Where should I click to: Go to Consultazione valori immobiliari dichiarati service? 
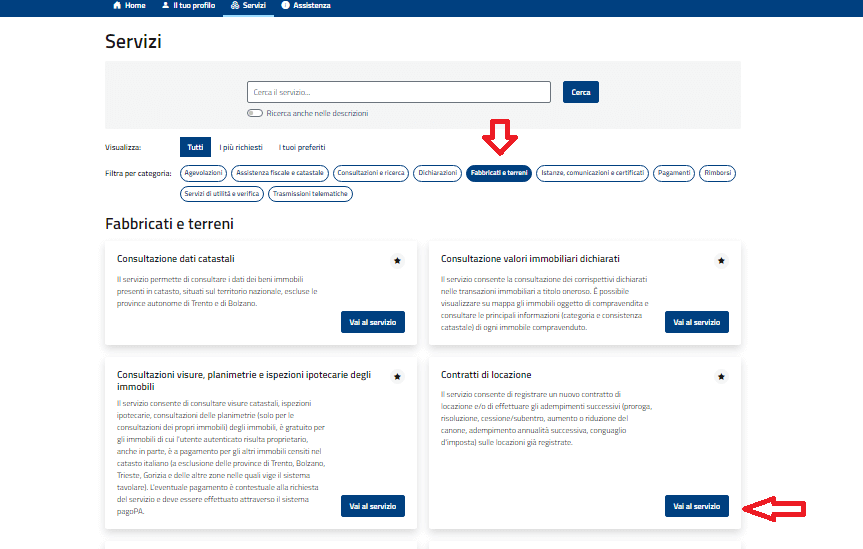point(697,322)
